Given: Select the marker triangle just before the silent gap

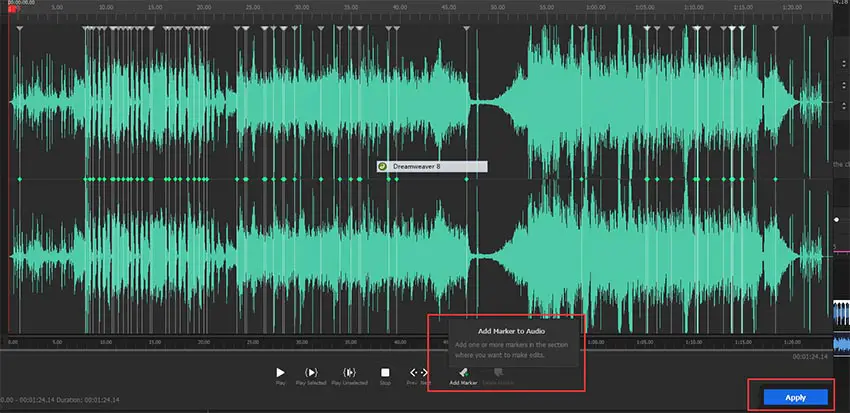Looking at the screenshot, I should click(x=466, y=28).
